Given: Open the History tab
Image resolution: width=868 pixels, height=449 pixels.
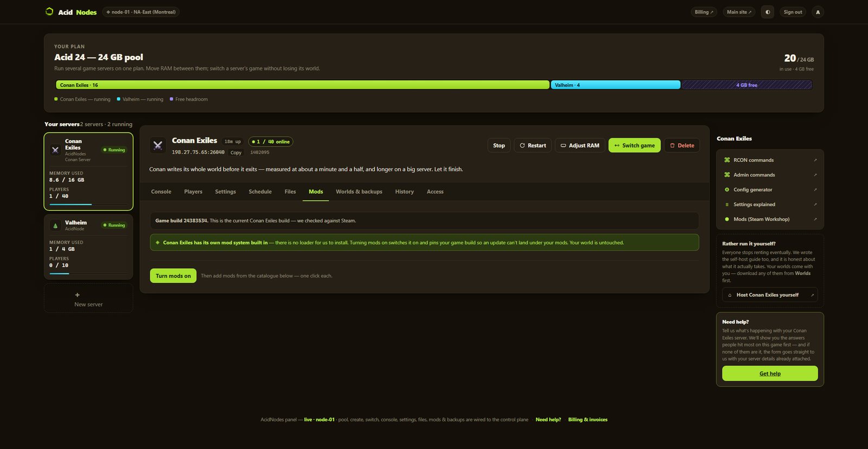Looking at the screenshot, I should coord(404,192).
